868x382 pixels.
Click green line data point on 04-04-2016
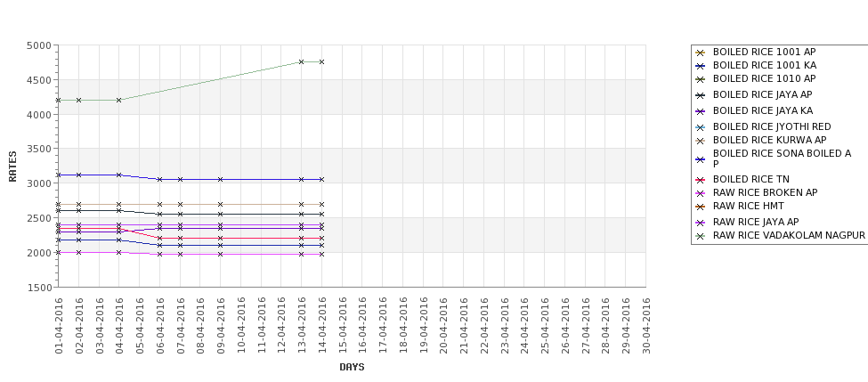119,101
